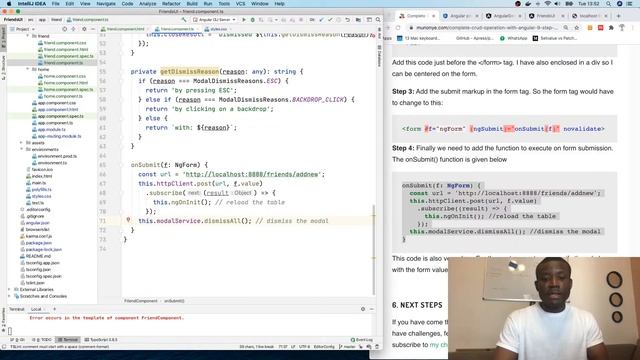Open Terminal panel gear settings
The width and height of the screenshot is (640, 360).
pyautogui.click(x=363, y=309)
